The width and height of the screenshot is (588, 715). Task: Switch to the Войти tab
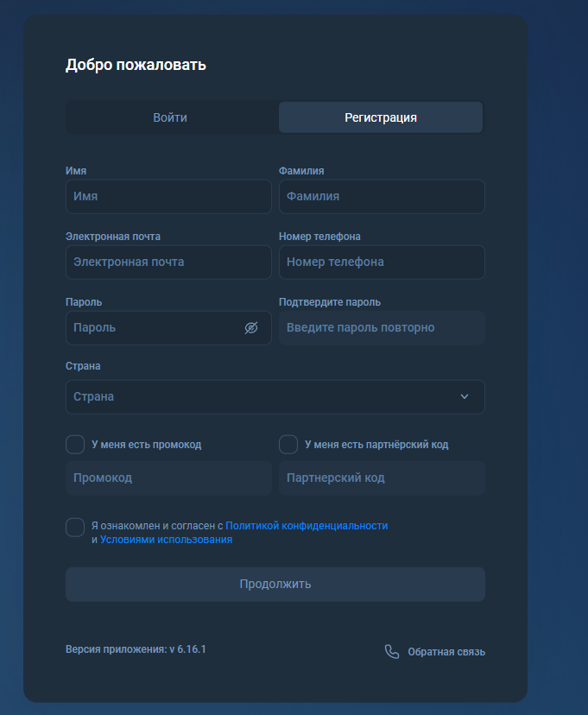[170, 117]
